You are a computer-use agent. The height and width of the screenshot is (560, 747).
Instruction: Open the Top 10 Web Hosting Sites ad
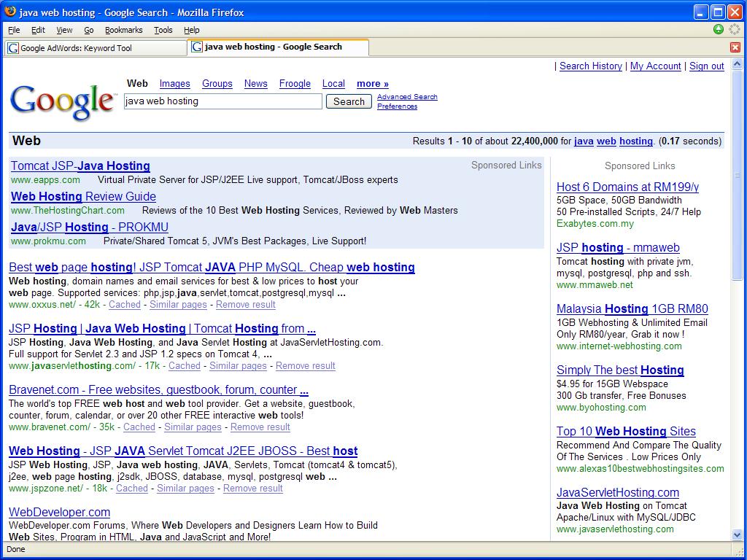[x=626, y=432]
